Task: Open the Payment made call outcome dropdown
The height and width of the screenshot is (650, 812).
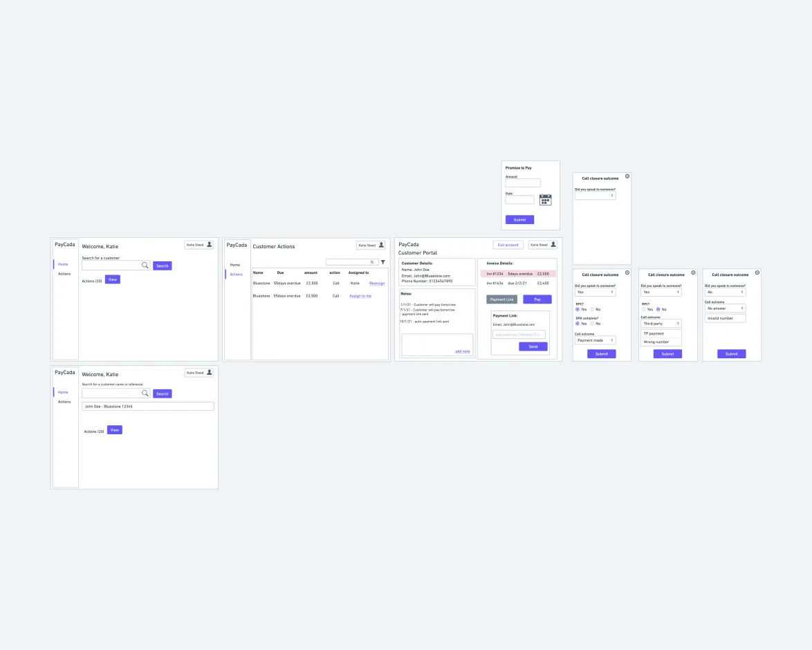Action: pyautogui.click(x=595, y=340)
